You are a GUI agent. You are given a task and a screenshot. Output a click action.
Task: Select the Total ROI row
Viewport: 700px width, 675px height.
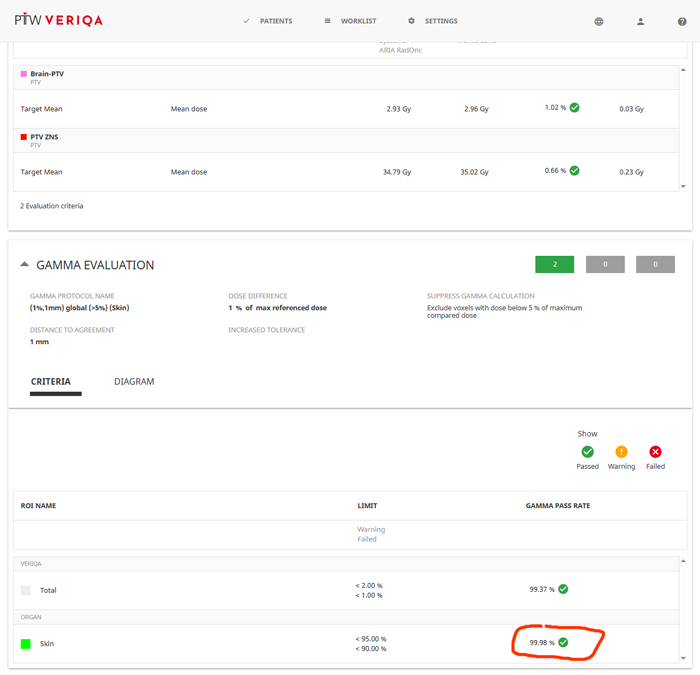tap(346, 590)
